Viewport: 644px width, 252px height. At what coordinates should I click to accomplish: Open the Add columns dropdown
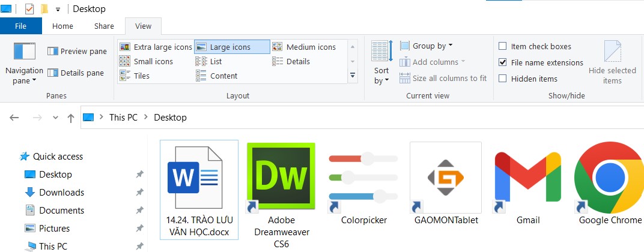pyautogui.click(x=433, y=62)
